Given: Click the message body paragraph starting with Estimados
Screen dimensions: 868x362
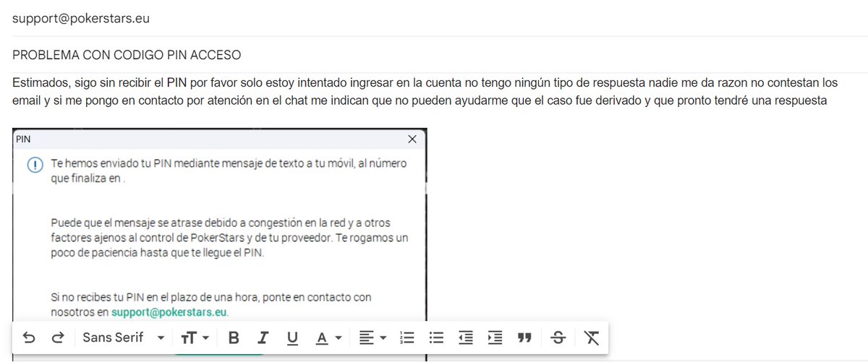Looking at the screenshot, I should coord(425,92).
